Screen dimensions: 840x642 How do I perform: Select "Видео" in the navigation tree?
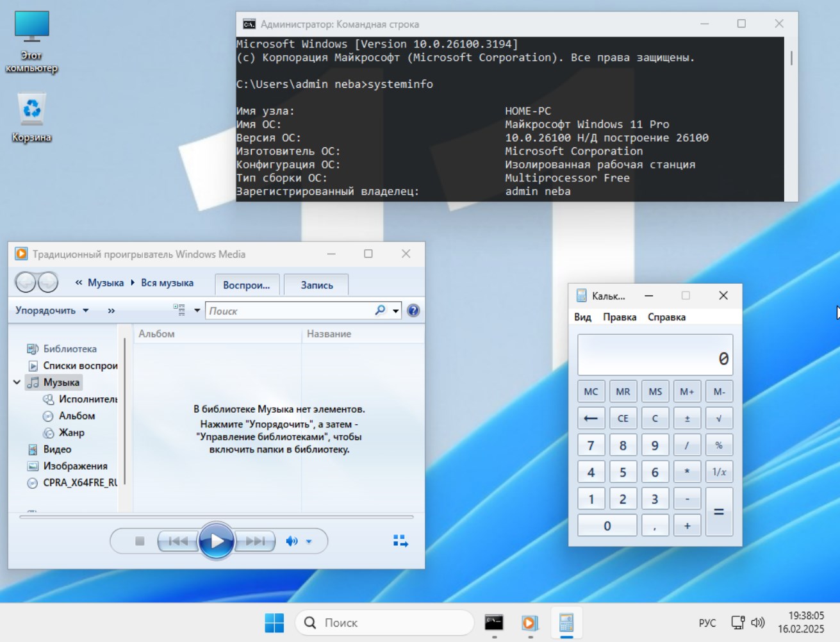pos(49,449)
